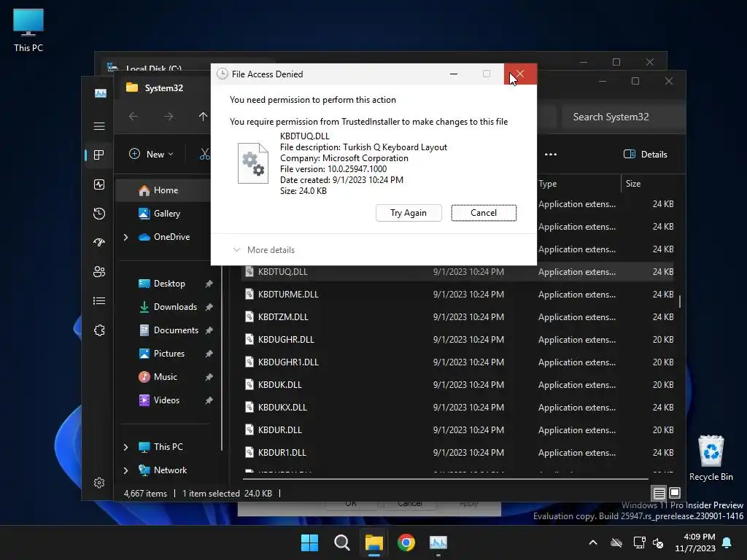Open App history in Task Manager sidebar
The image size is (747, 560).
(99, 214)
